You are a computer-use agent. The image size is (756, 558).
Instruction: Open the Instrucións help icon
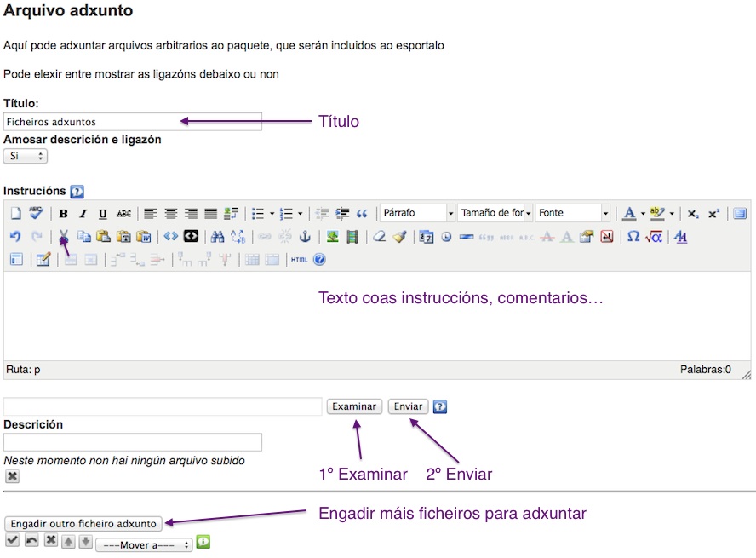tap(77, 192)
